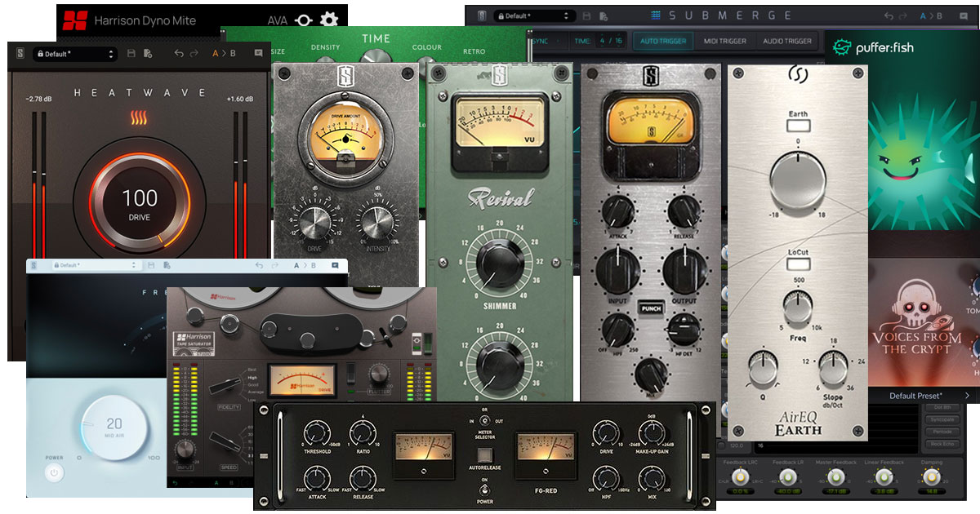The width and height of the screenshot is (980, 514).
Task: Click the A > B compare button in Heatwave
Action: click(225, 54)
